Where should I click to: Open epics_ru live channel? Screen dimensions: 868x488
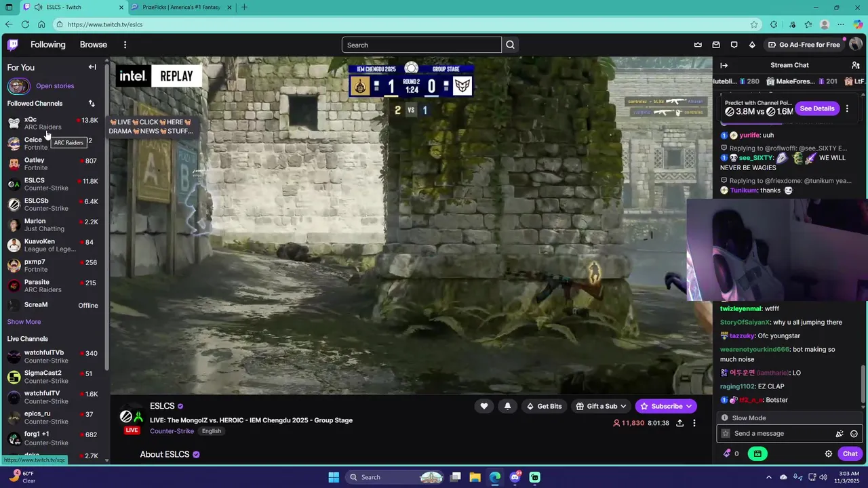pos(53,418)
